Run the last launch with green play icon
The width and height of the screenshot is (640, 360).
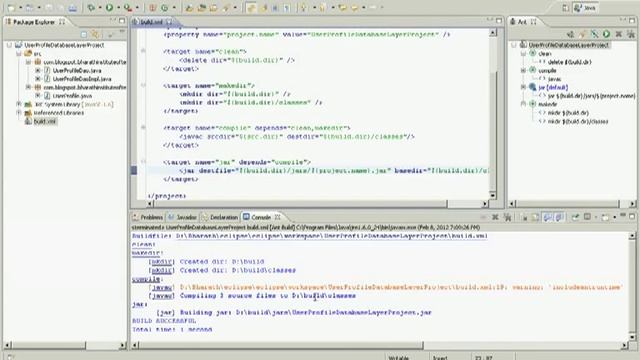point(109,7)
